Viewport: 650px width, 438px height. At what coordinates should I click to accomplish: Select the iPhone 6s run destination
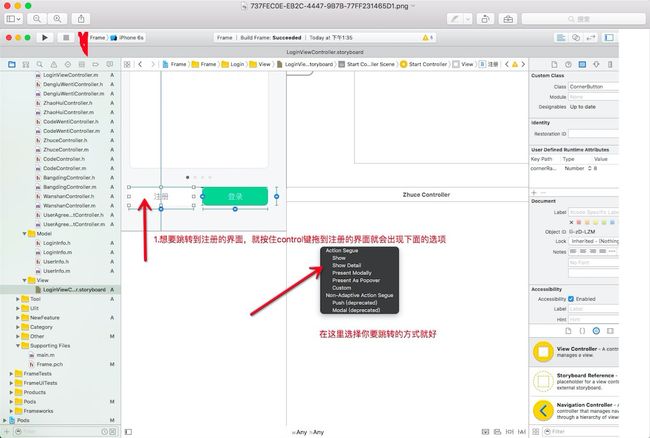[128, 37]
